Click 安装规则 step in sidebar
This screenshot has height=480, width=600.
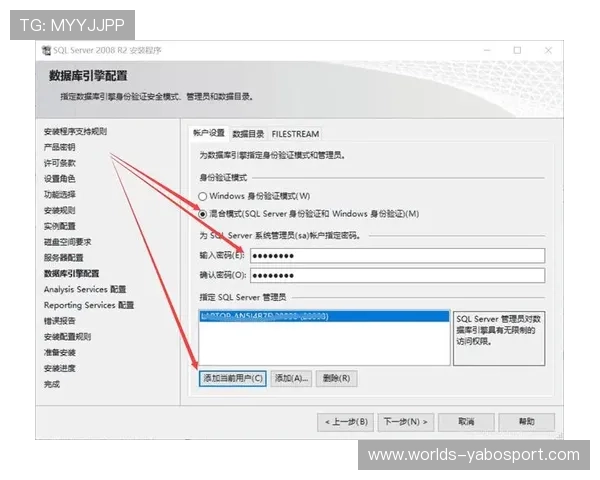click(59, 211)
